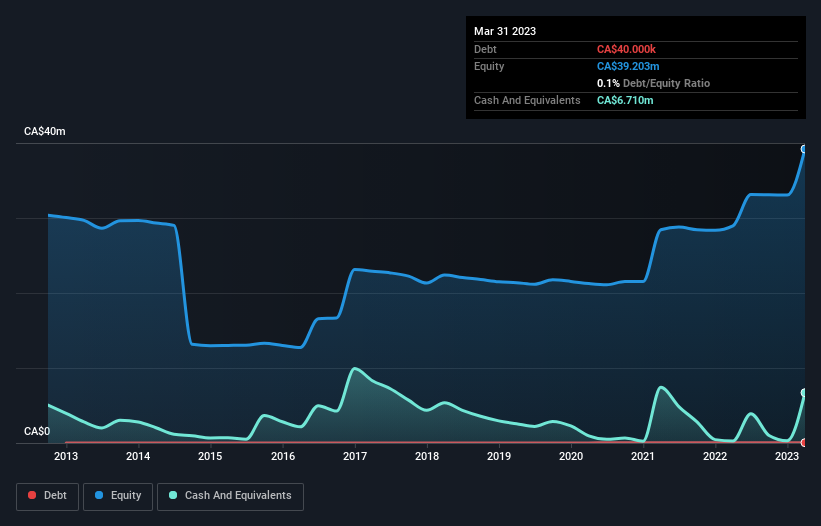This screenshot has width=821, height=526.
Task: Click the Equity row label in tooltip
Action: 489,66
